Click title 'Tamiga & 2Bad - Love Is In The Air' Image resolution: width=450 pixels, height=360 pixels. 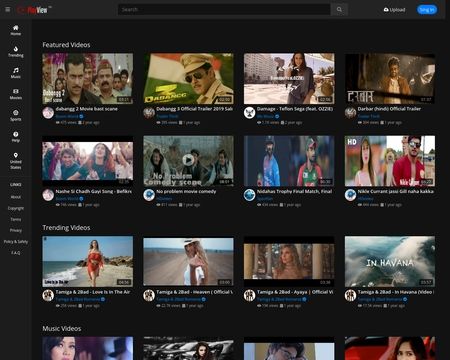[93, 292]
